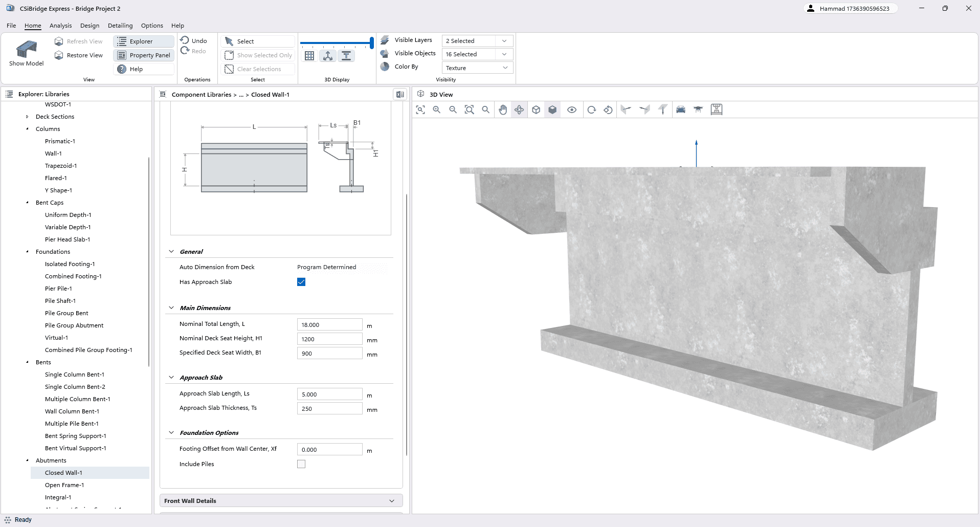Open the drone flyover view tool

(698, 109)
